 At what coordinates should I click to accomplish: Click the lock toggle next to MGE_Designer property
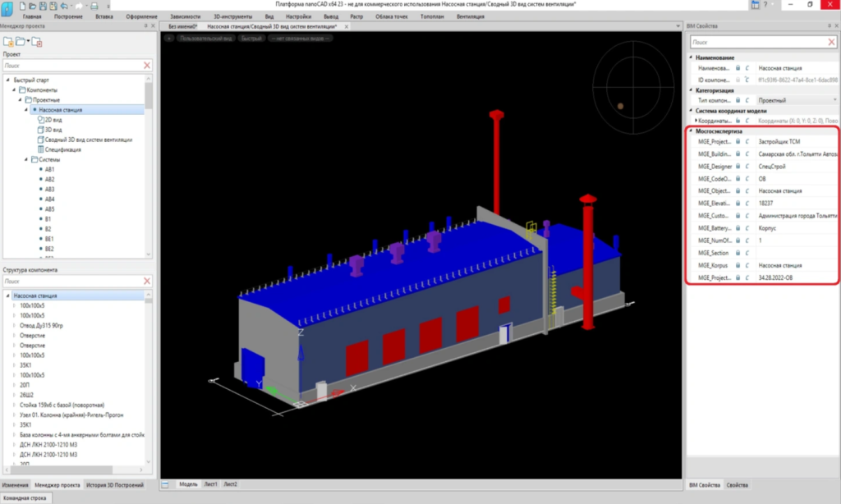click(738, 167)
